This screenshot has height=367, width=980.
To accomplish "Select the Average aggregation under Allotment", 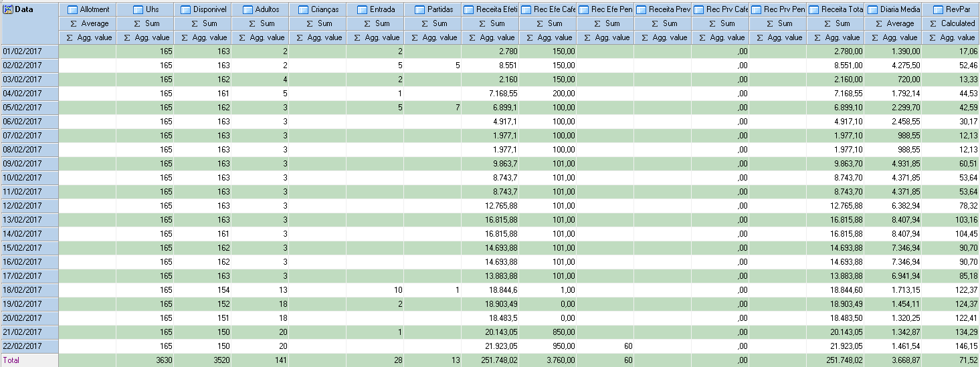I will point(88,23).
